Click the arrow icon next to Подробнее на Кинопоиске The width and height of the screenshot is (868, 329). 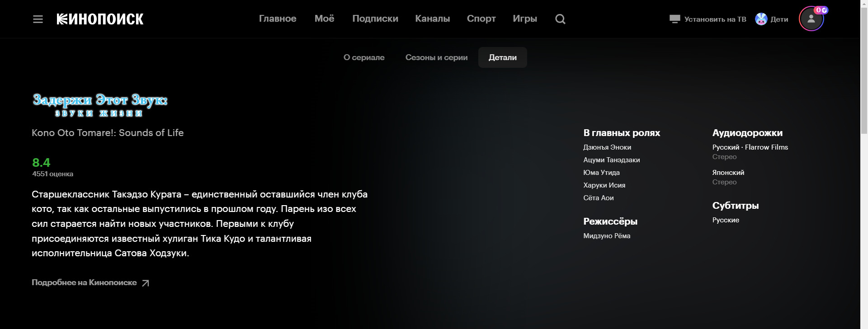tap(146, 283)
